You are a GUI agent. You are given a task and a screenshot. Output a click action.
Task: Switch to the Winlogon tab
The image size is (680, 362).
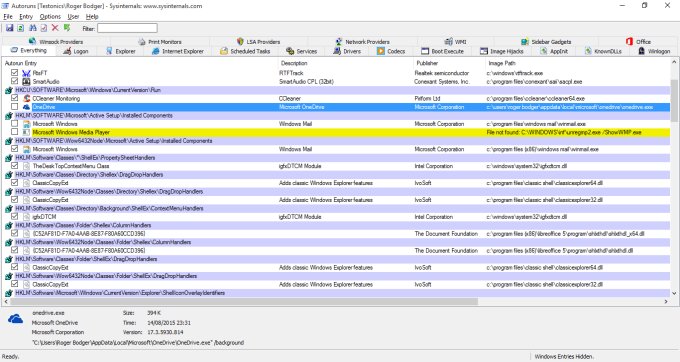click(x=654, y=51)
